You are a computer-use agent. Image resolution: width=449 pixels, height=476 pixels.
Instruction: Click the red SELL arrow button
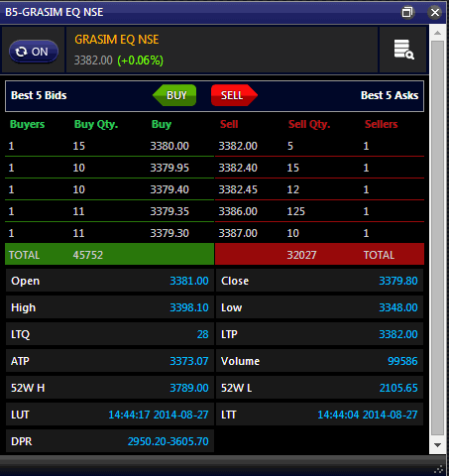[x=234, y=95]
